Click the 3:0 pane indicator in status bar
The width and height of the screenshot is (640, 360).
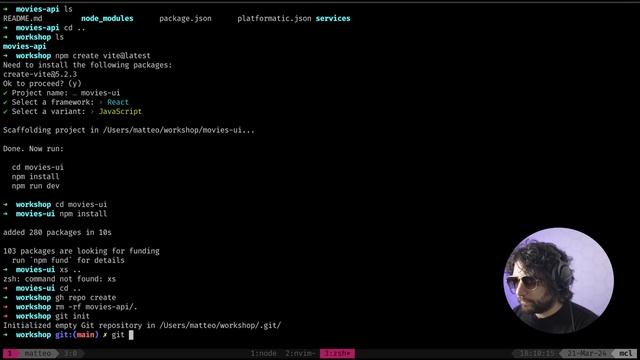coord(71,353)
